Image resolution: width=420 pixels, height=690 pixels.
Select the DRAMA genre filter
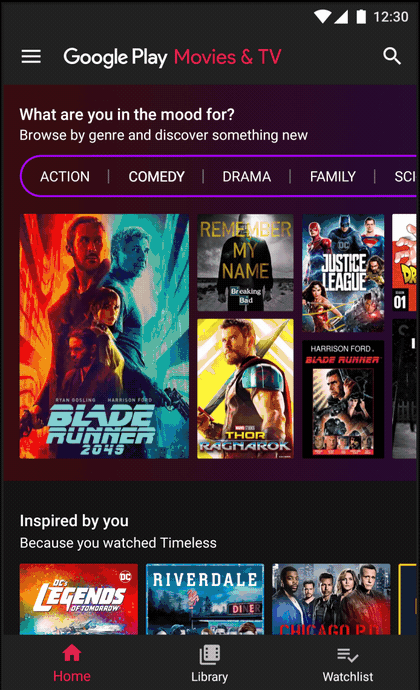[x=247, y=176]
